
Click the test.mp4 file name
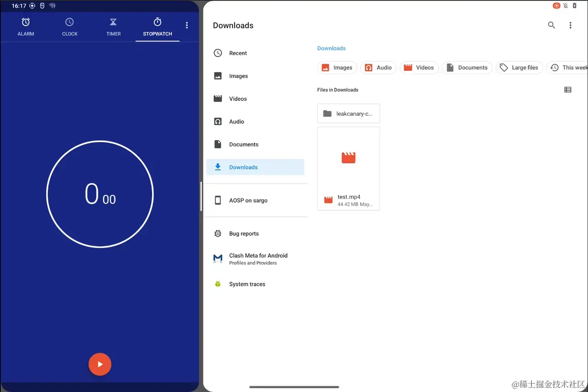coord(349,197)
